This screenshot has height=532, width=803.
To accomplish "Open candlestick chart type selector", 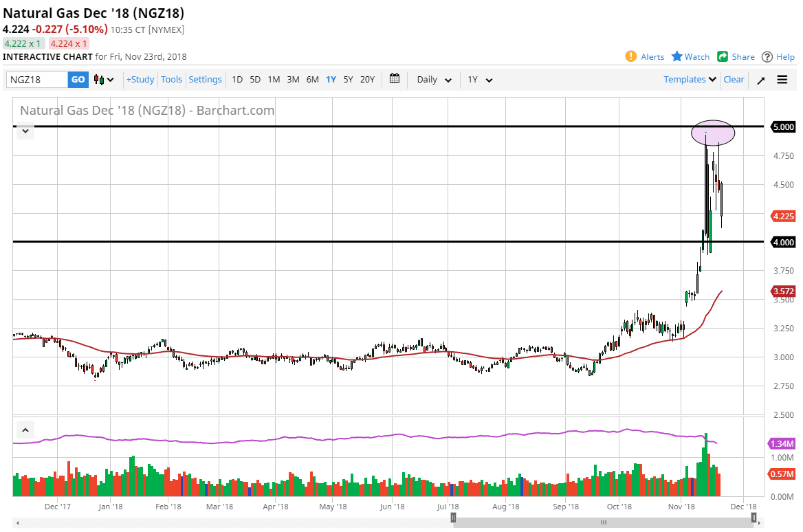I will (104, 80).
